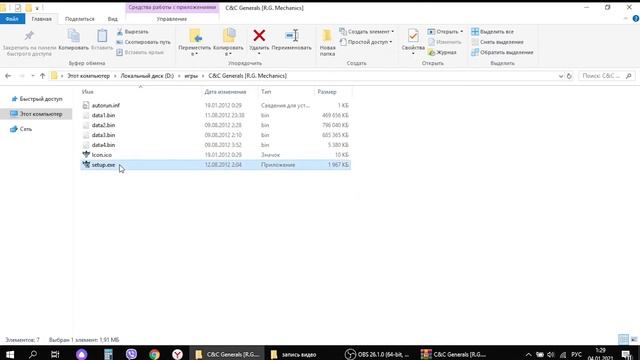The height and width of the screenshot is (360, 640).
Task: Open the Управление ribbon tab
Action: 172,19
